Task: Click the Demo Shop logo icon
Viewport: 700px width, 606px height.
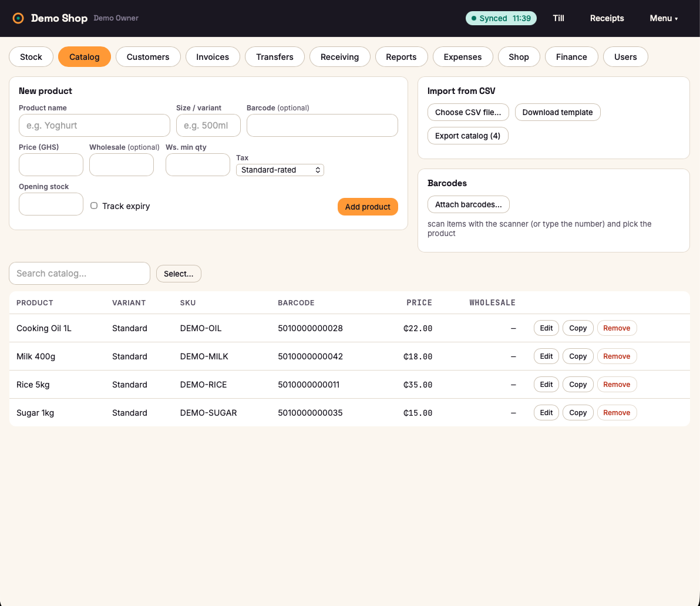Action: click(x=18, y=18)
